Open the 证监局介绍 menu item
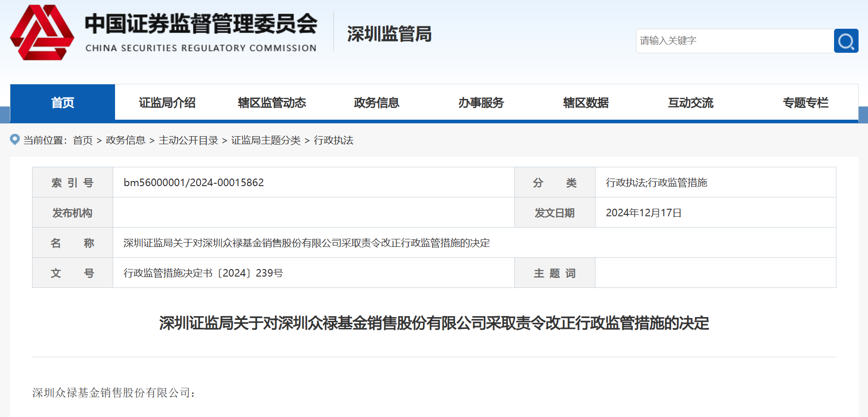Image resolution: width=868 pixels, height=417 pixels. click(167, 103)
